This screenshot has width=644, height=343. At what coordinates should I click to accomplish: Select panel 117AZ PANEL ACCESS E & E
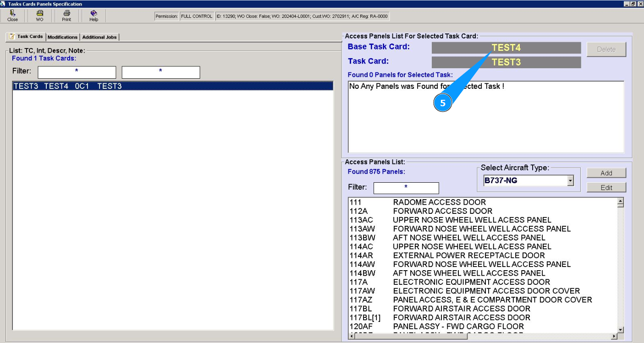(483, 300)
